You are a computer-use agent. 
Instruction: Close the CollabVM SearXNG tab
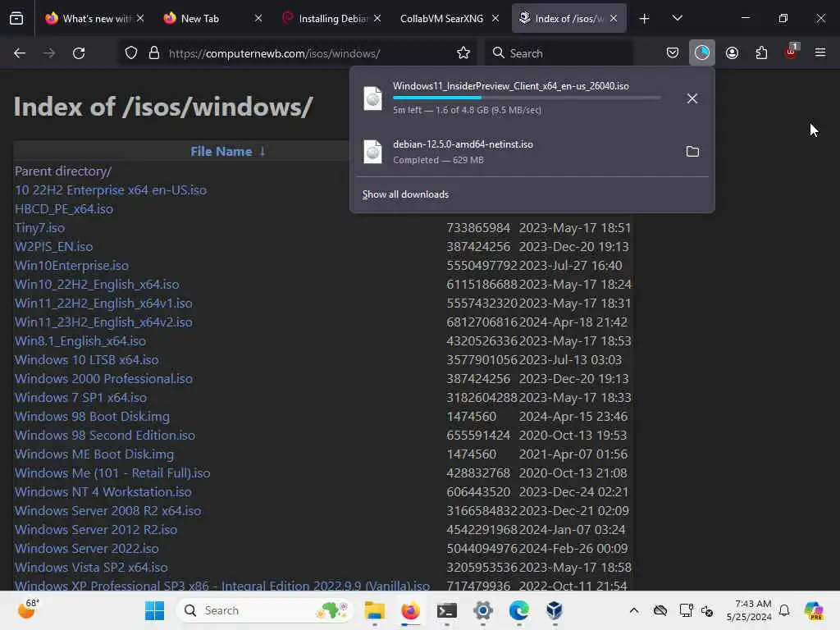495,18
